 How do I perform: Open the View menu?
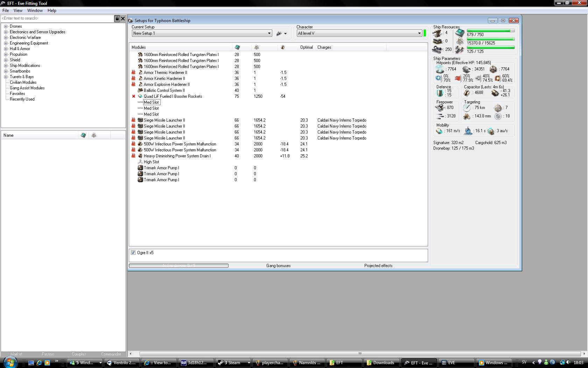pos(18,11)
